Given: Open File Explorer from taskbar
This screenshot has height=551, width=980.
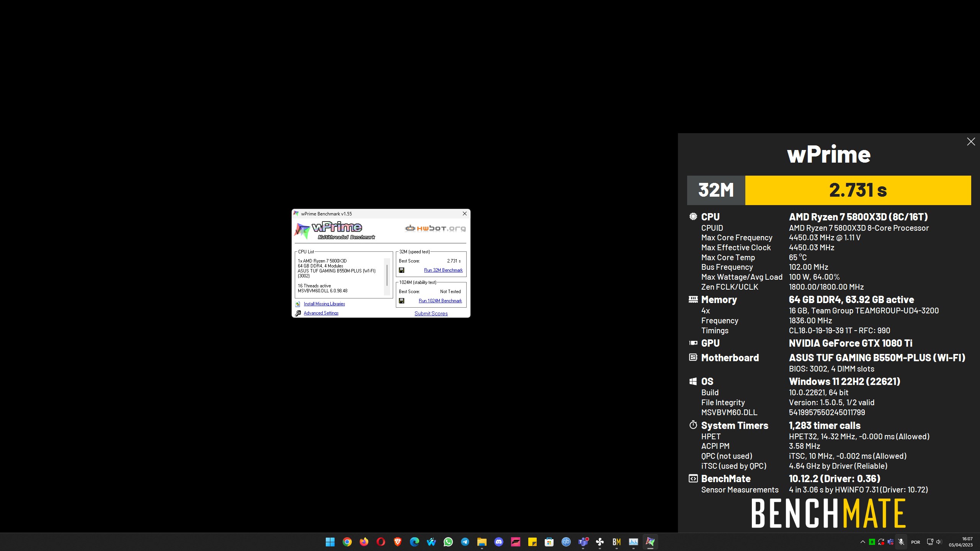Looking at the screenshot, I should pos(482,542).
